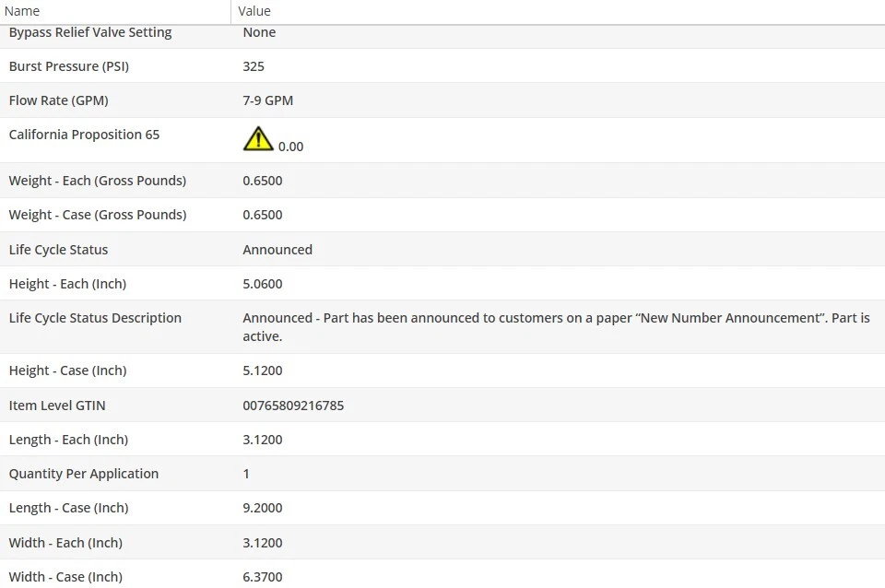
Task: Select the 'Length - Case (Inch)' label
Action: (69, 508)
